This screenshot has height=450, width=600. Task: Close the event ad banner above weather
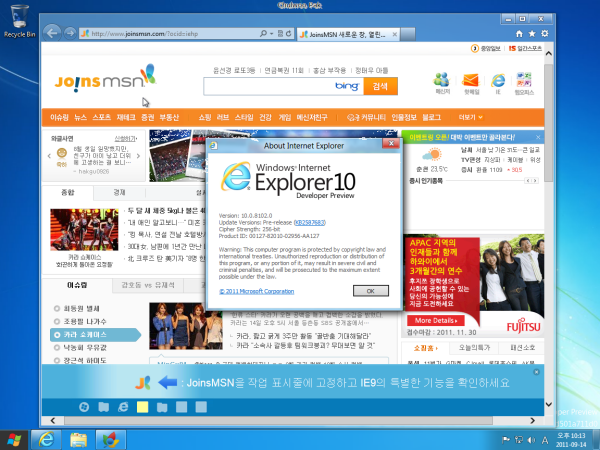(538, 137)
